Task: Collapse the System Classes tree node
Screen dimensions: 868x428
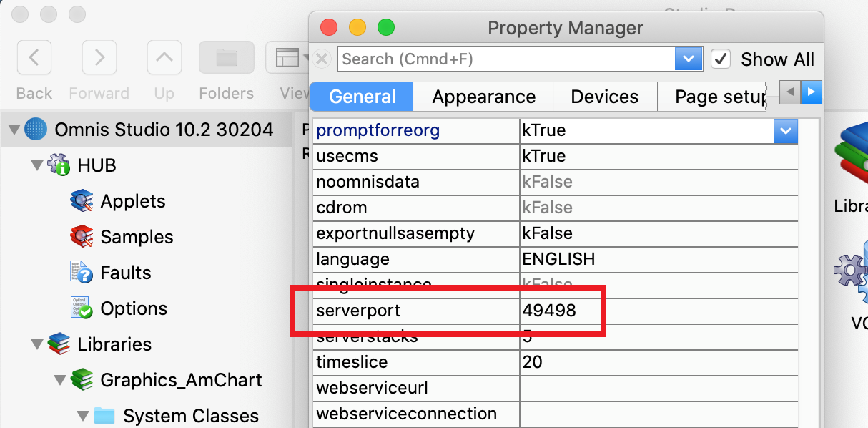Action: tap(82, 416)
